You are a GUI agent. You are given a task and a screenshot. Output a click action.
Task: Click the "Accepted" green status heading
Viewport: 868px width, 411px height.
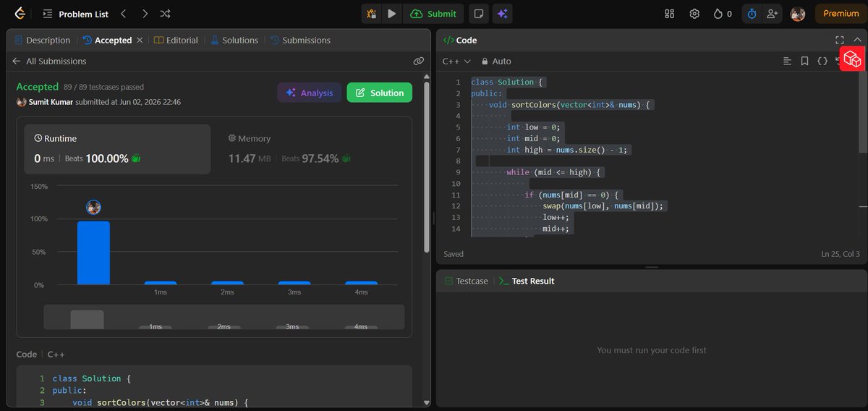tap(38, 87)
